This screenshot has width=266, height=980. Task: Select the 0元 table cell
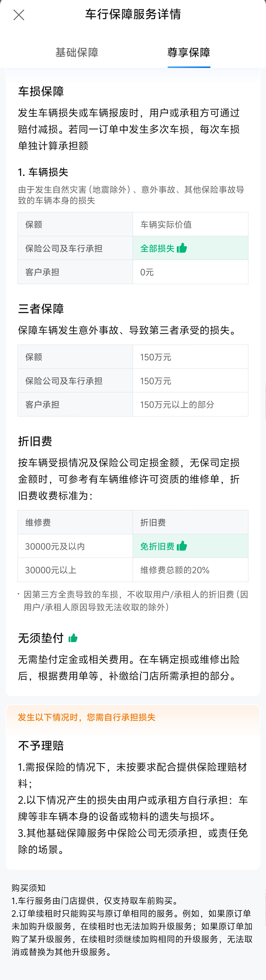[x=147, y=272]
